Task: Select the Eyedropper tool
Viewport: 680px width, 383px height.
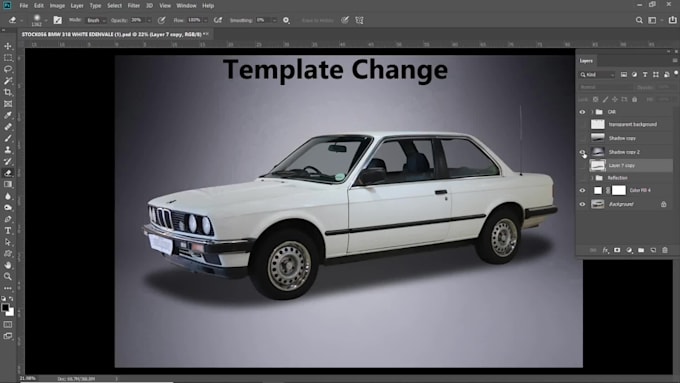Action: pos(8,115)
